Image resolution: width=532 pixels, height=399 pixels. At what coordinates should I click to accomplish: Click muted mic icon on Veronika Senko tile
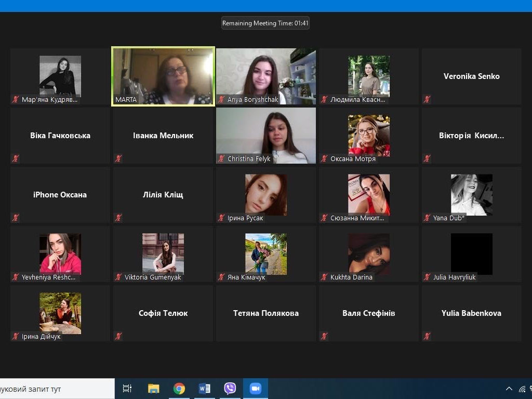(x=428, y=99)
